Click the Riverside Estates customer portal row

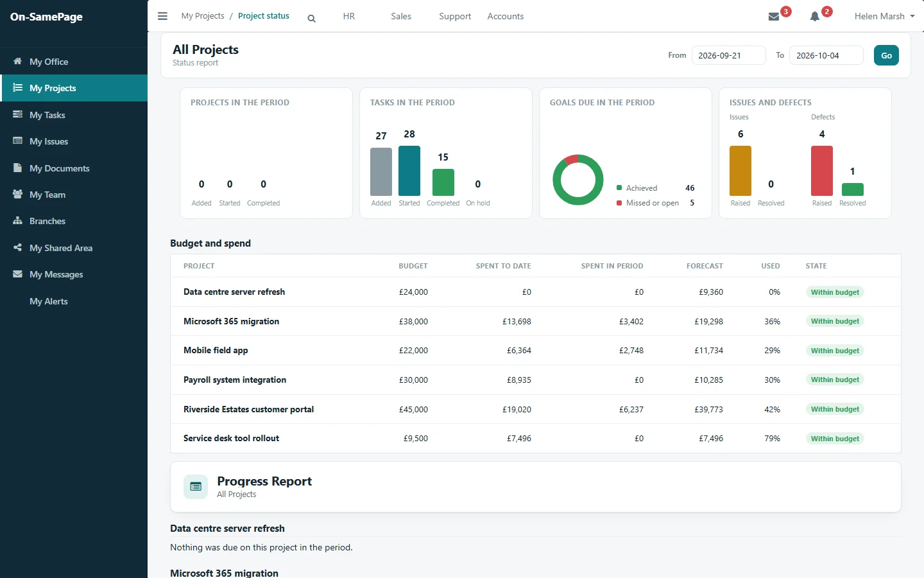pos(536,409)
